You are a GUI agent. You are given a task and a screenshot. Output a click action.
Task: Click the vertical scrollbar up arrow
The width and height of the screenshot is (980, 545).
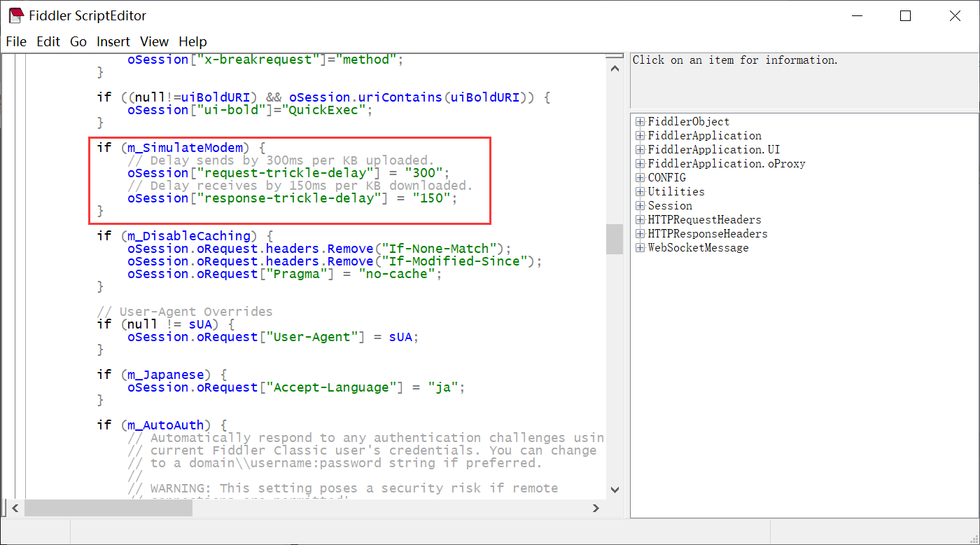click(615, 68)
